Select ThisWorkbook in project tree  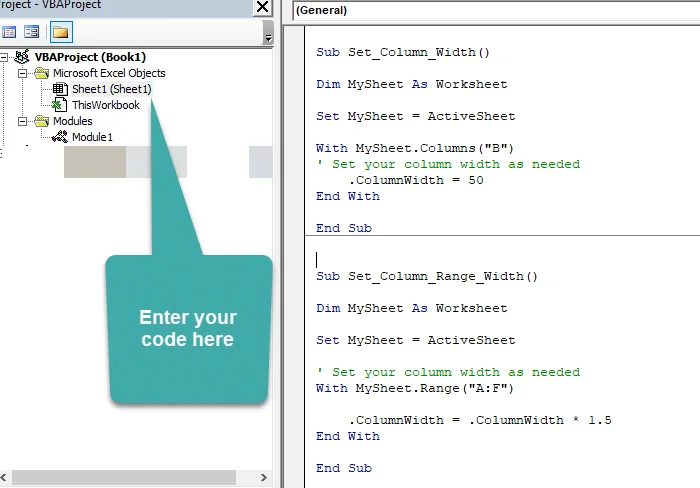[106, 105]
